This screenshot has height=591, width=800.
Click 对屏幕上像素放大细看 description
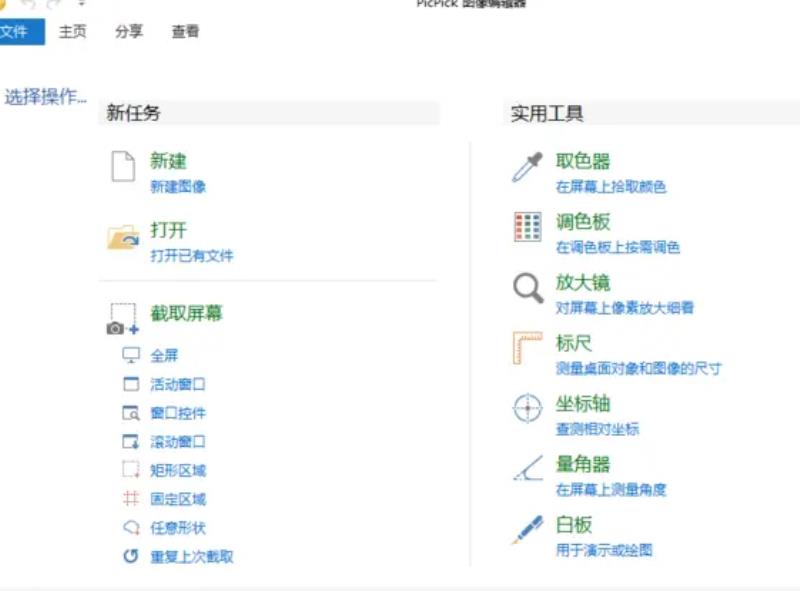pyautogui.click(x=624, y=308)
